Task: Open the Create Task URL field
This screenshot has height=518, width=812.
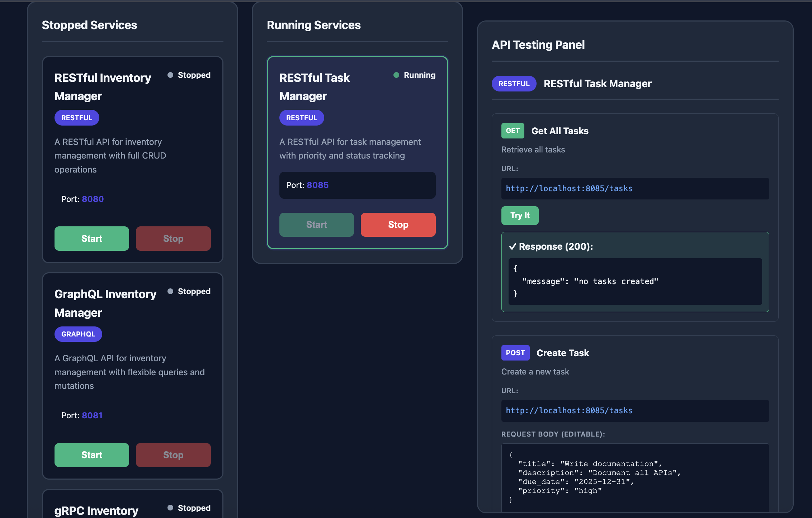Action: (635, 411)
